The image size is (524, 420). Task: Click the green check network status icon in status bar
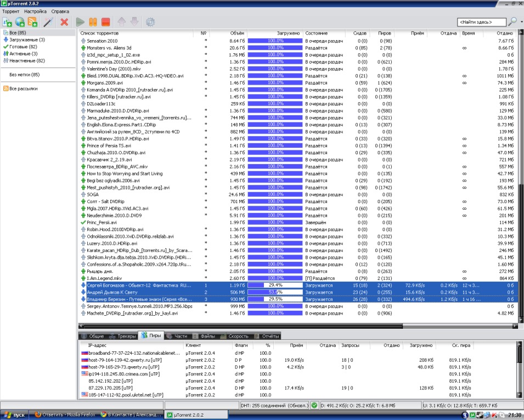[x=314, y=405]
